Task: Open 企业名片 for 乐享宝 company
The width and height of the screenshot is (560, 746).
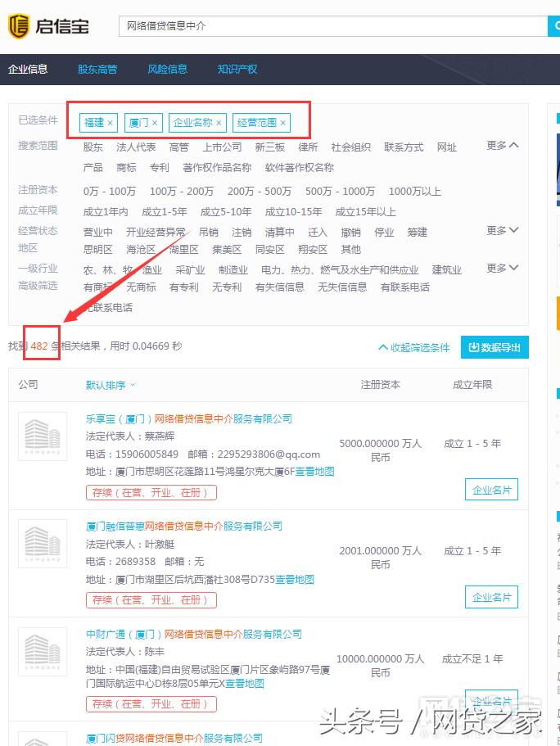Action: pyautogui.click(x=491, y=490)
